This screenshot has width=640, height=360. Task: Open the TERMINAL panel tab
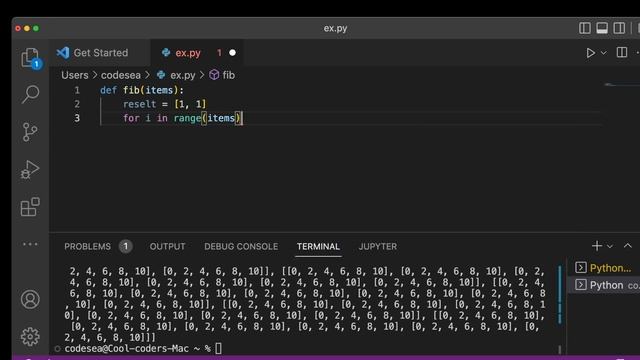318,247
